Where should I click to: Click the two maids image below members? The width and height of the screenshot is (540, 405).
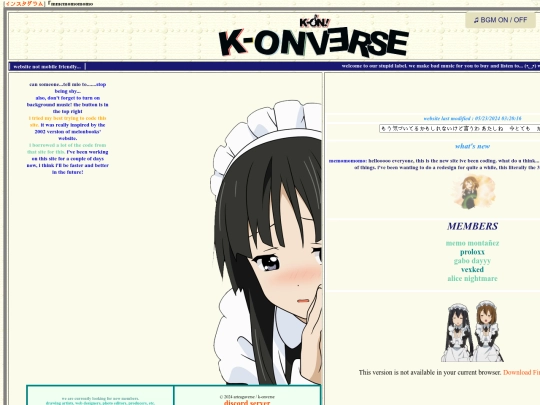pyautogui.click(x=472, y=331)
